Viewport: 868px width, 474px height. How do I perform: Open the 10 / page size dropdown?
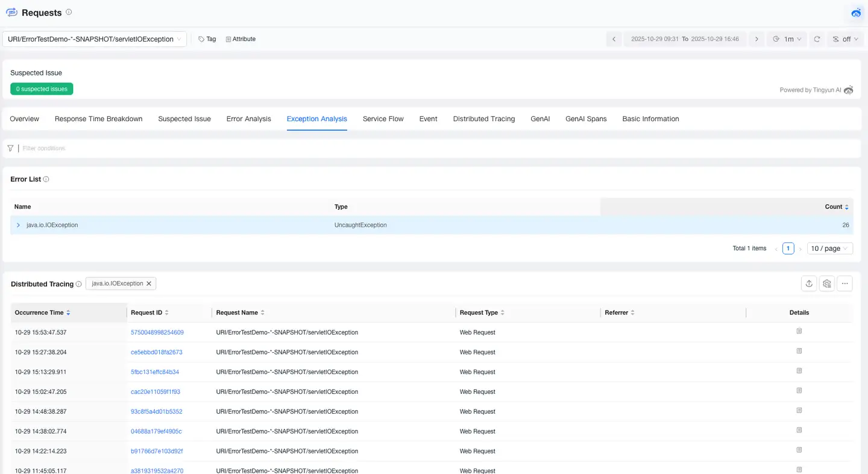pos(829,248)
